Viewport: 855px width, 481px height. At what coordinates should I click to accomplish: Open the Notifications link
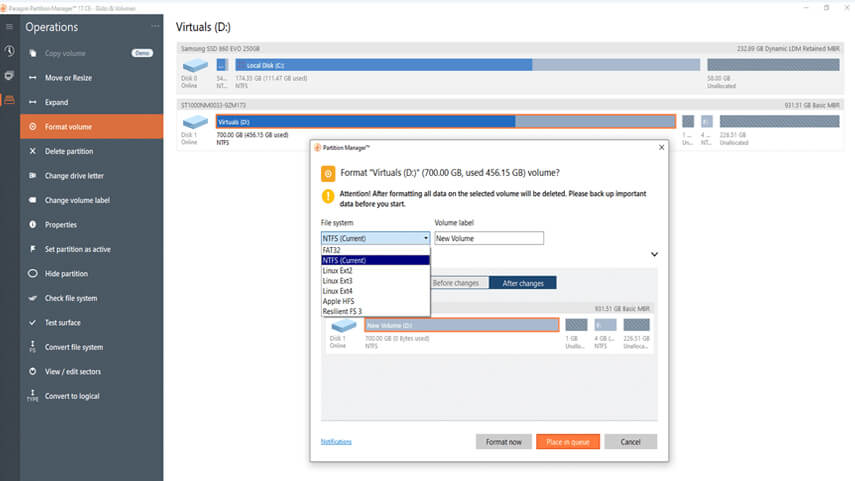336,442
